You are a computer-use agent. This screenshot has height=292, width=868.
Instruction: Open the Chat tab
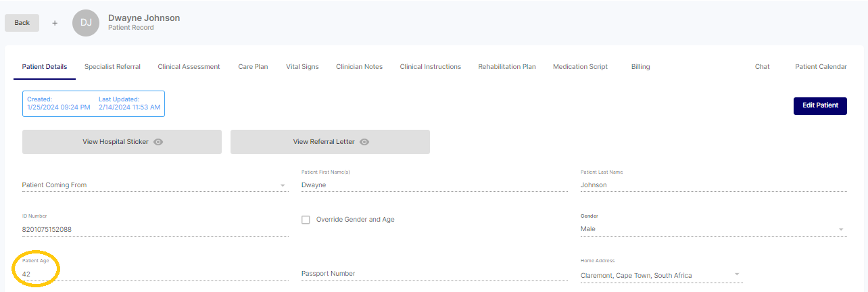[x=762, y=67]
